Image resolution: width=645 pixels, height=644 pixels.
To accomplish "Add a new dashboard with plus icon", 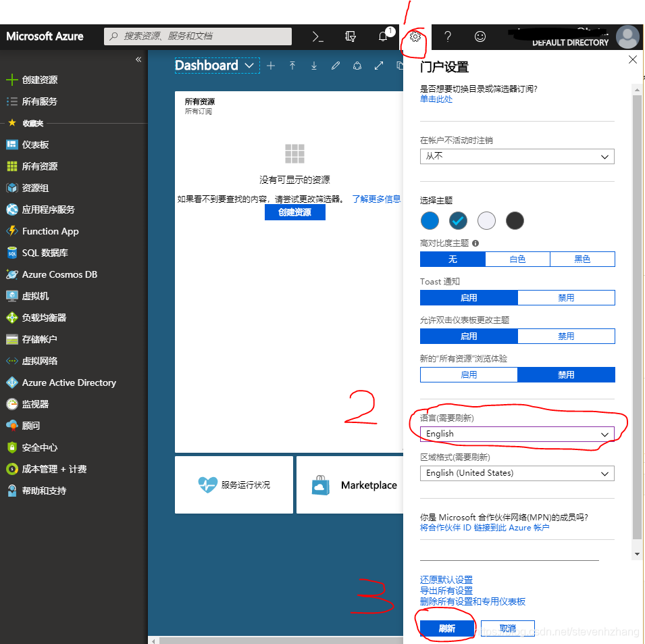I will pos(271,66).
